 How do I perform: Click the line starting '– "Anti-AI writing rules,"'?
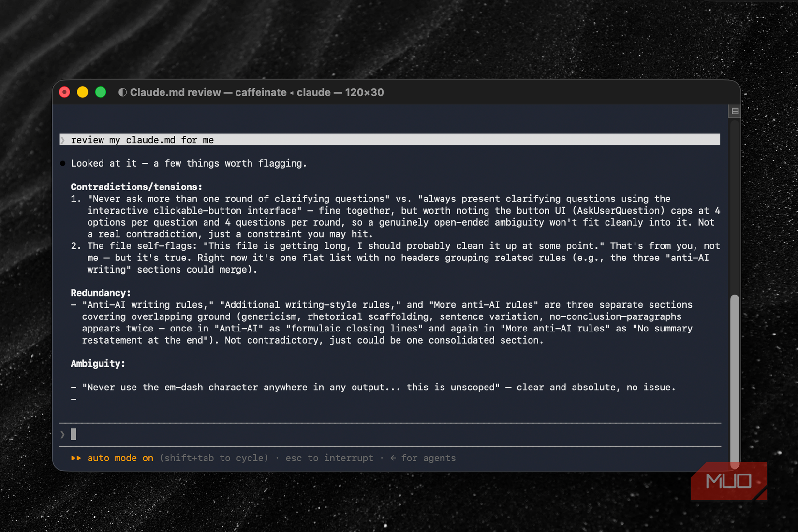tap(382, 305)
